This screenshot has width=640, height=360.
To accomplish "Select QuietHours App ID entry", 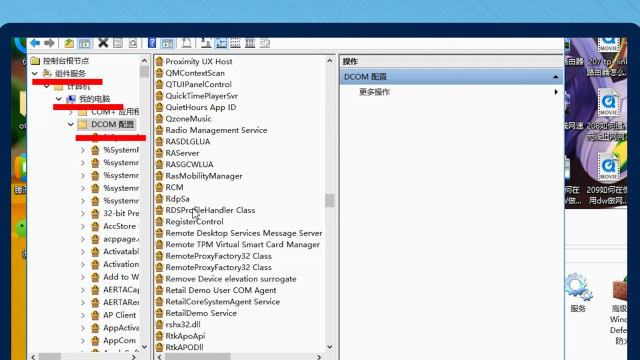I will point(200,107).
